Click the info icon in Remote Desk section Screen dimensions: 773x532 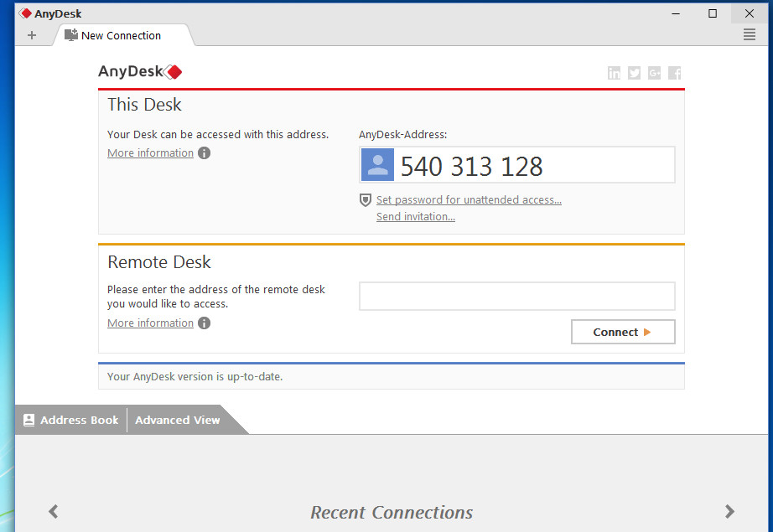pos(204,323)
